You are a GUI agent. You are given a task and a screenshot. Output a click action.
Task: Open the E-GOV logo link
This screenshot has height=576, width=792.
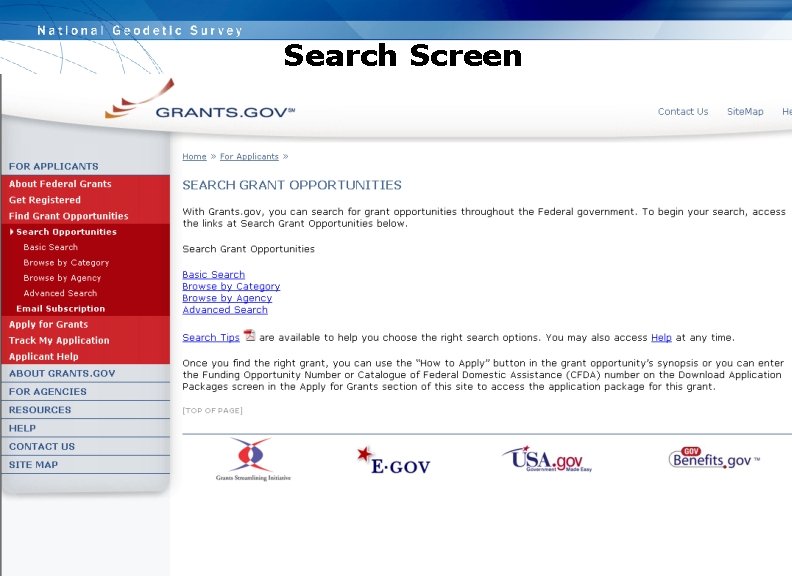click(394, 461)
